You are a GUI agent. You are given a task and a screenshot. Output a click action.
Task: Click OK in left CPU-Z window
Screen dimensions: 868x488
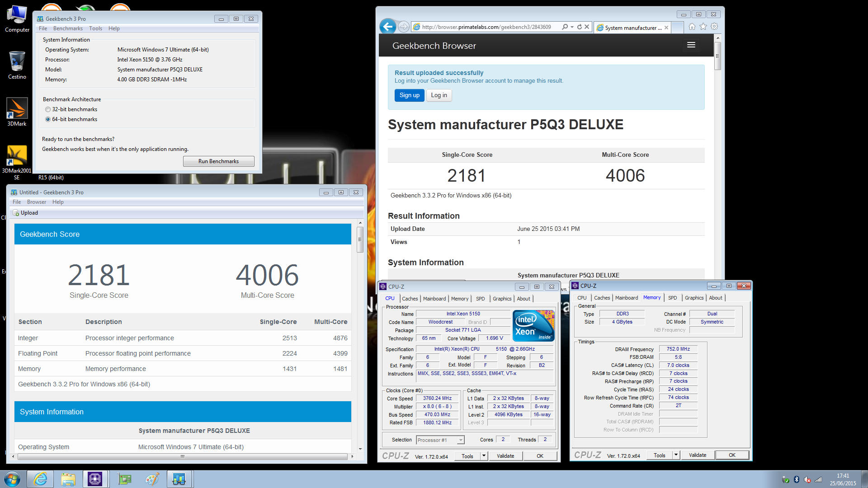(540, 456)
